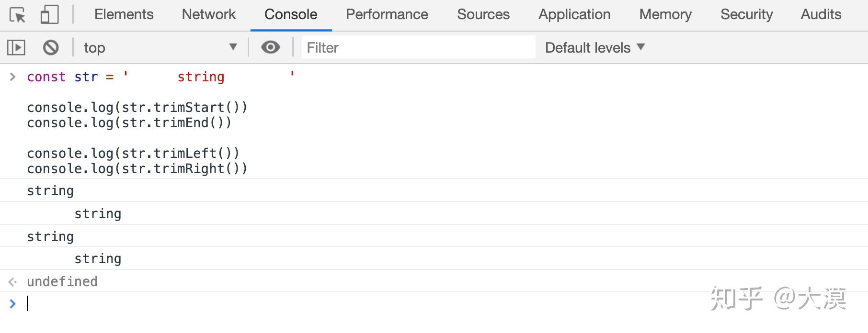868x333 pixels.
Task: Switch to the Elements tab
Action: 124,15
